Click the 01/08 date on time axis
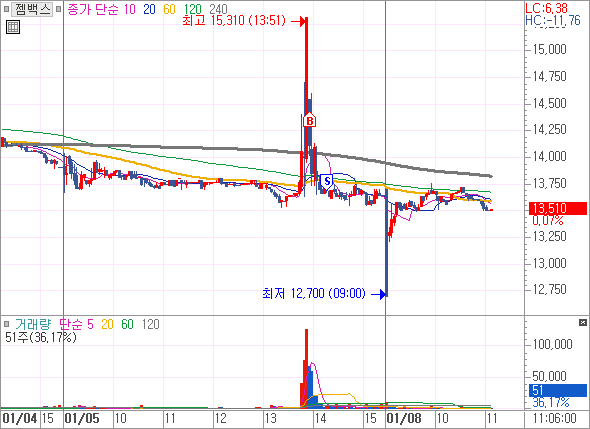Viewport: 590px width, 429px height. 404,418
